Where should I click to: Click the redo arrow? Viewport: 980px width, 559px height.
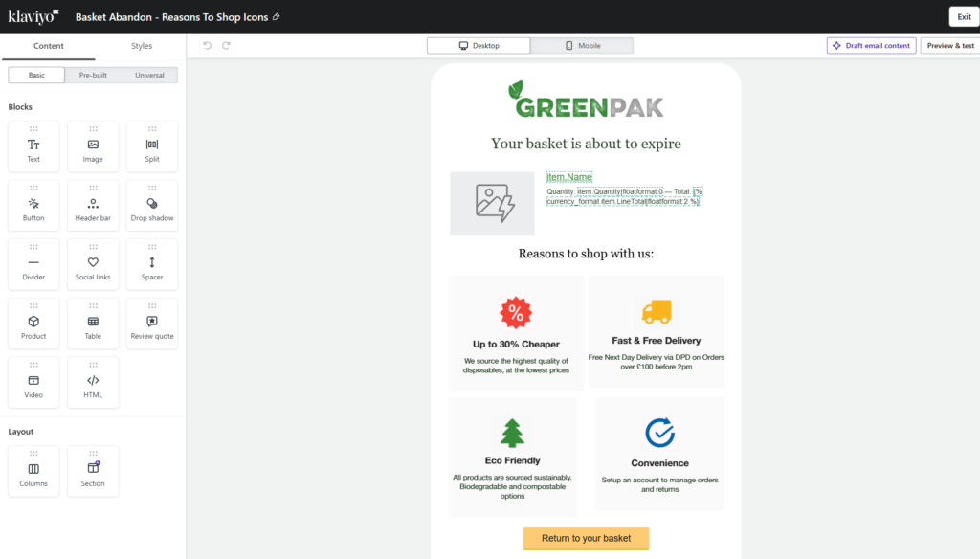226,46
